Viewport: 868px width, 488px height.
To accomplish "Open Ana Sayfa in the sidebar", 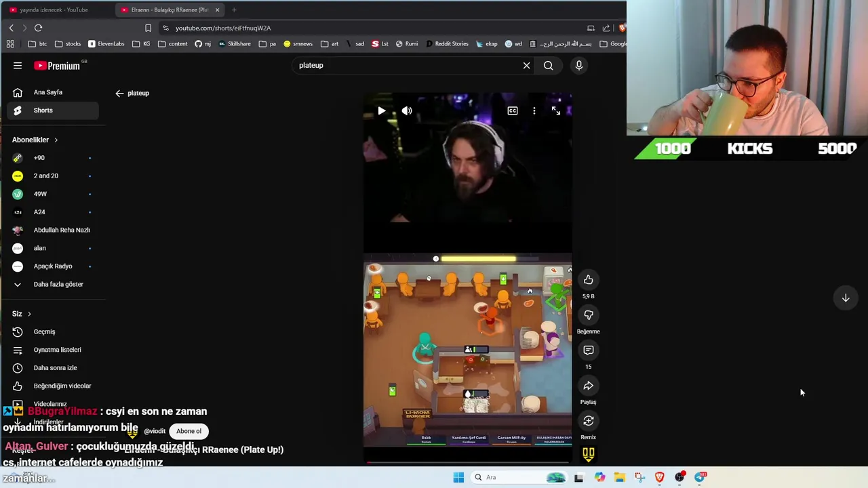I will tap(53, 92).
